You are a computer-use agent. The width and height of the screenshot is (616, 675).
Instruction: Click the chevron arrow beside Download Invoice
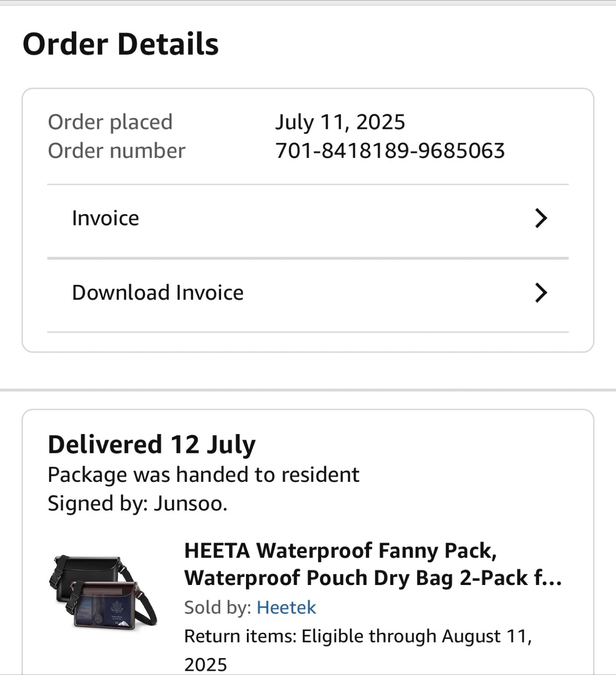(541, 293)
